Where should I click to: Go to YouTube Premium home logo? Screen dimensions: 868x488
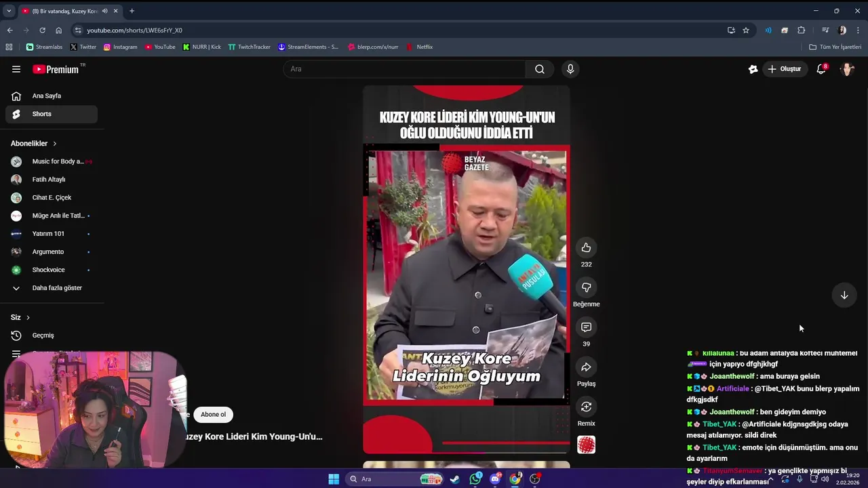coord(56,69)
